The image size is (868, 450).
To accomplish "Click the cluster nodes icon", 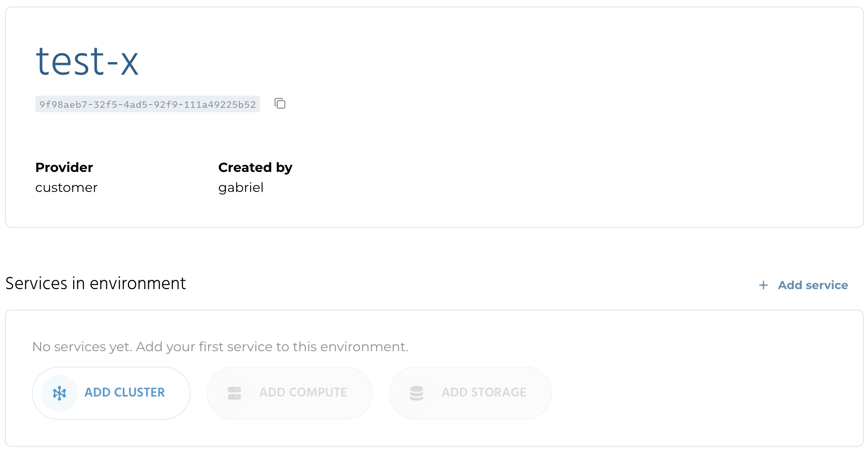I will click(x=60, y=393).
